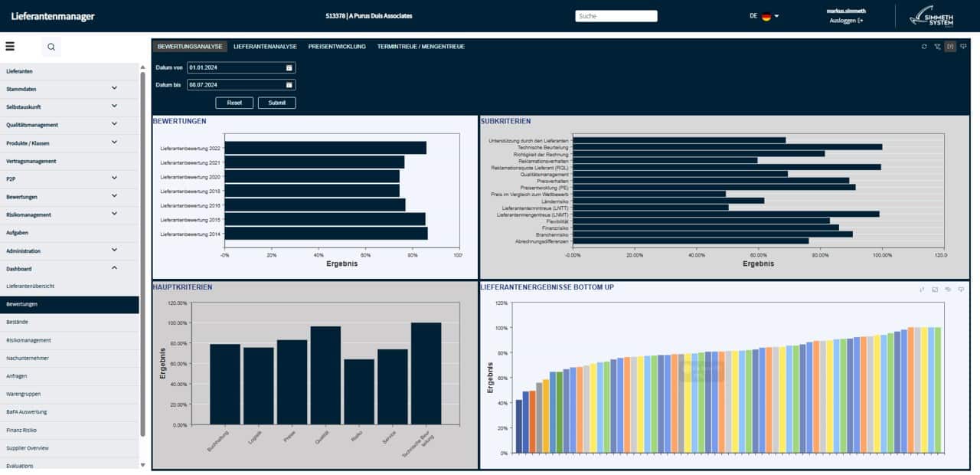The width and height of the screenshot is (980, 475).
Task: Toggle fullscreen with the brackets icon
Action: click(949, 46)
